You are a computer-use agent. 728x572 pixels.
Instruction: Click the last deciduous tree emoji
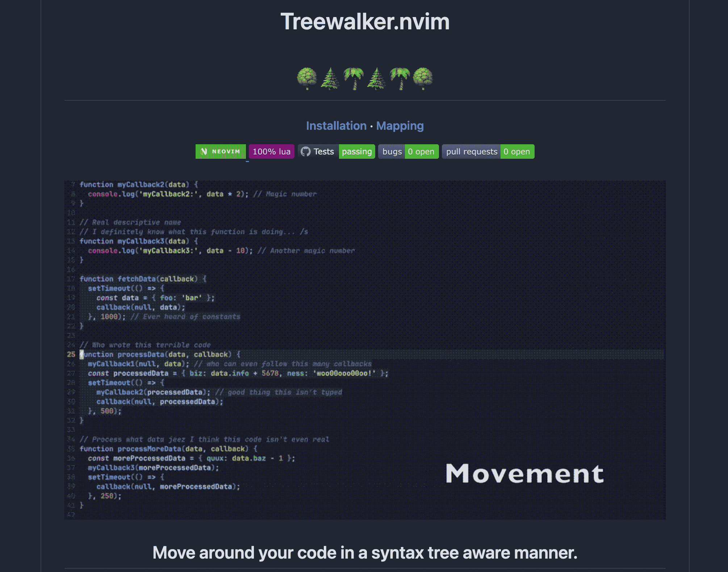423,78
